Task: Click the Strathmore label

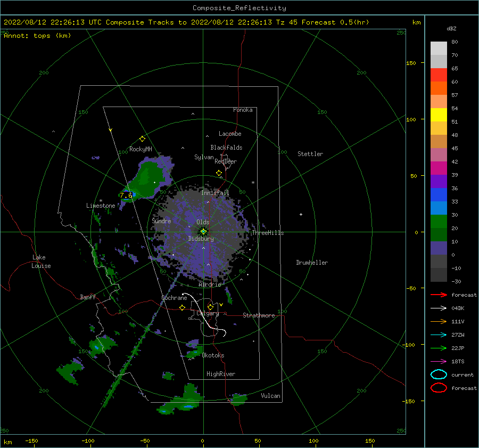Action: click(x=259, y=315)
